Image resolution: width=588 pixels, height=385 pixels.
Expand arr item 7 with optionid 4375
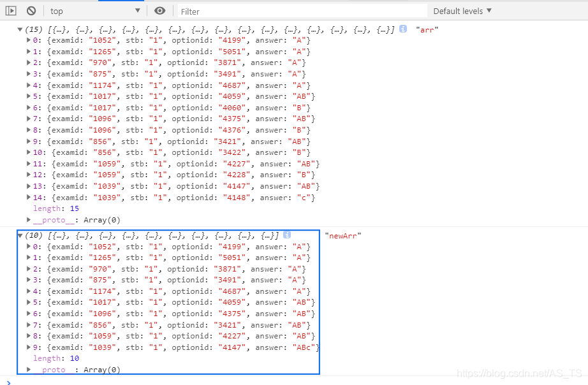point(29,119)
